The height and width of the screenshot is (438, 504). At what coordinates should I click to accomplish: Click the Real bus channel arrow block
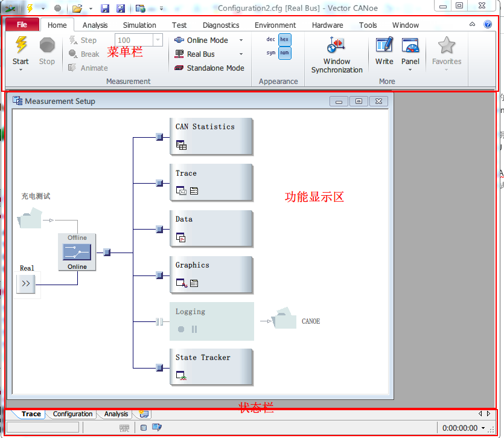(x=26, y=283)
